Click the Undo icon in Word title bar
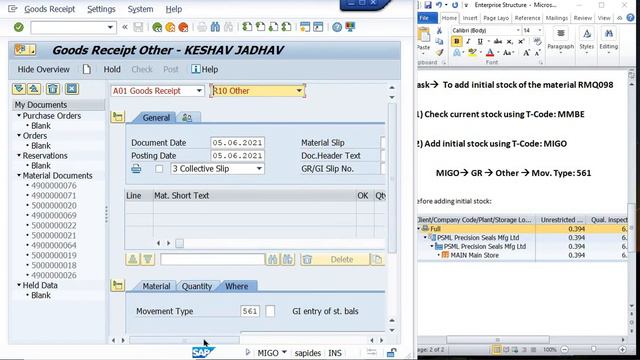 [439, 5]
